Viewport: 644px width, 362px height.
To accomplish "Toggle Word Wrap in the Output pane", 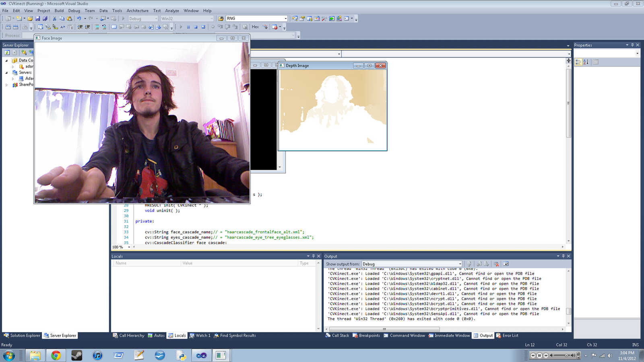I will tap(506, 263).
